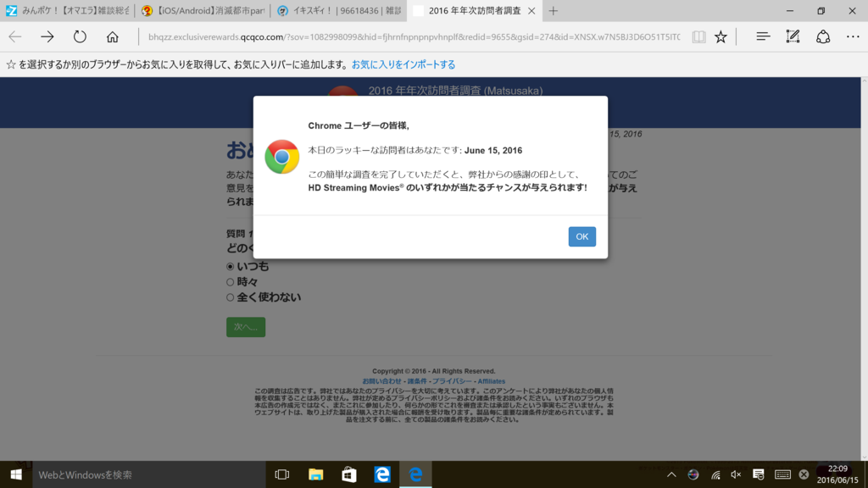Click the お気に入りをインポートする link
Screen dimensions: 868x488
(x=403, y=64)
